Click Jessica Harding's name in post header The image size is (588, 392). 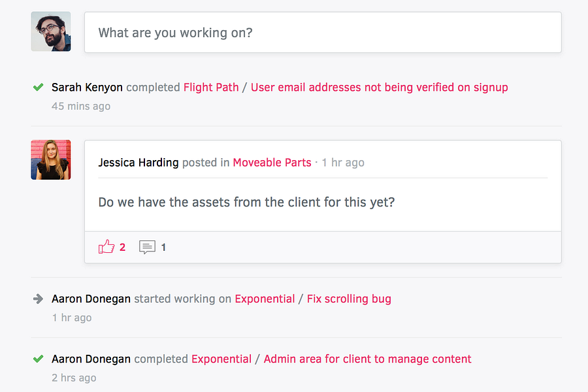(x=138, y=163)
